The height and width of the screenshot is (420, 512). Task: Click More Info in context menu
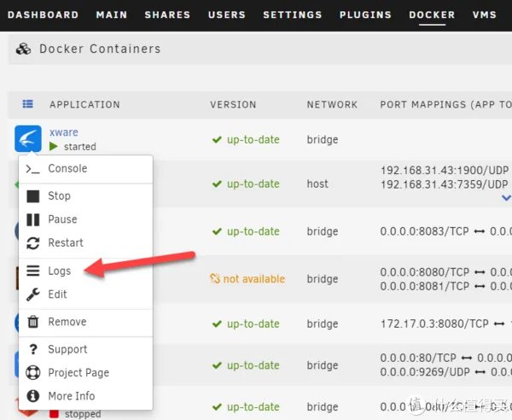(71, 396)
